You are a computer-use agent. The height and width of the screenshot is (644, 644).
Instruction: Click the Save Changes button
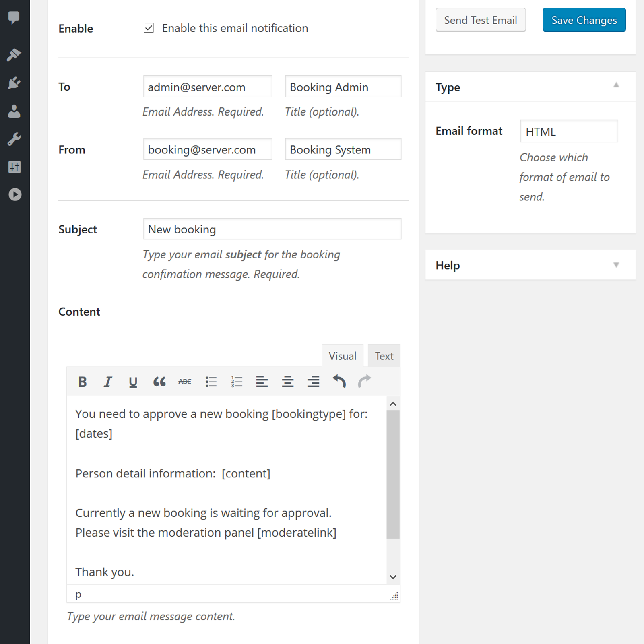(584, 20)
